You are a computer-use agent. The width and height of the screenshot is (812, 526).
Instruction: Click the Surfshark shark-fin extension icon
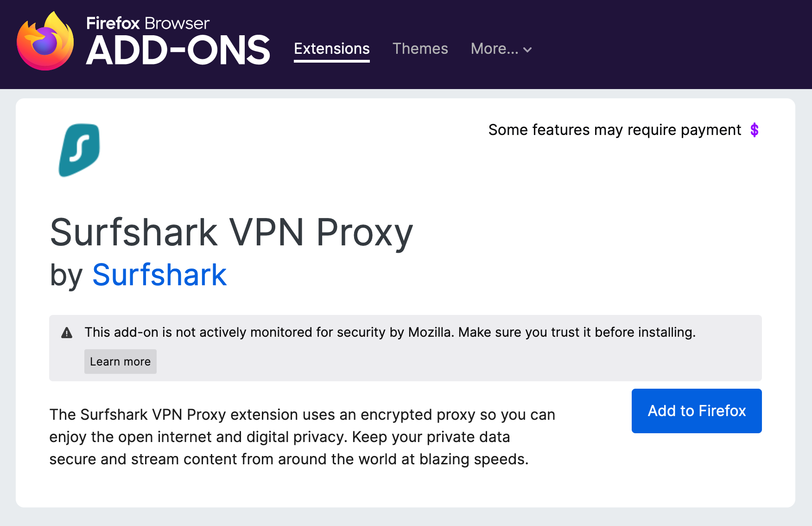pos(79,150)
